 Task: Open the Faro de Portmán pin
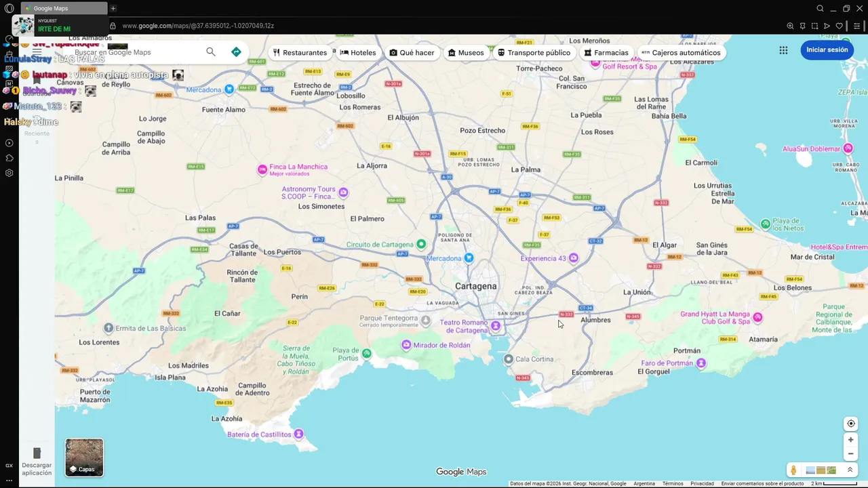[x=701, y=363]
